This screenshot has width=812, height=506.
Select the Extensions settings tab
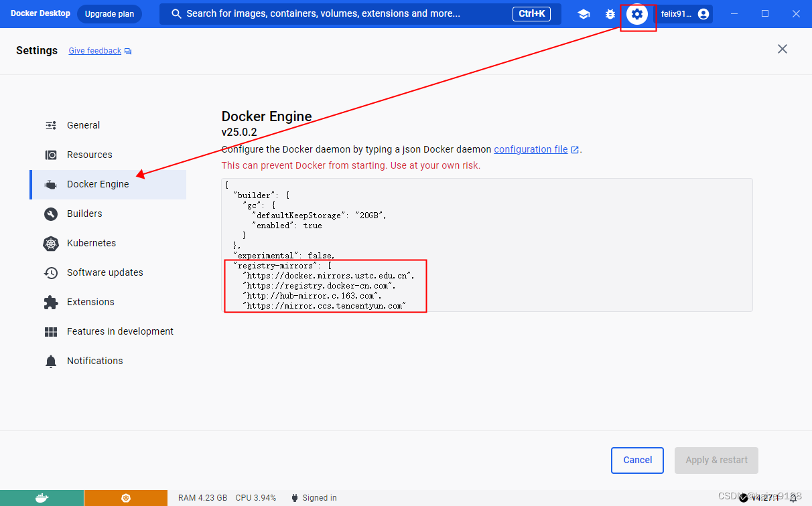point(108,302)
